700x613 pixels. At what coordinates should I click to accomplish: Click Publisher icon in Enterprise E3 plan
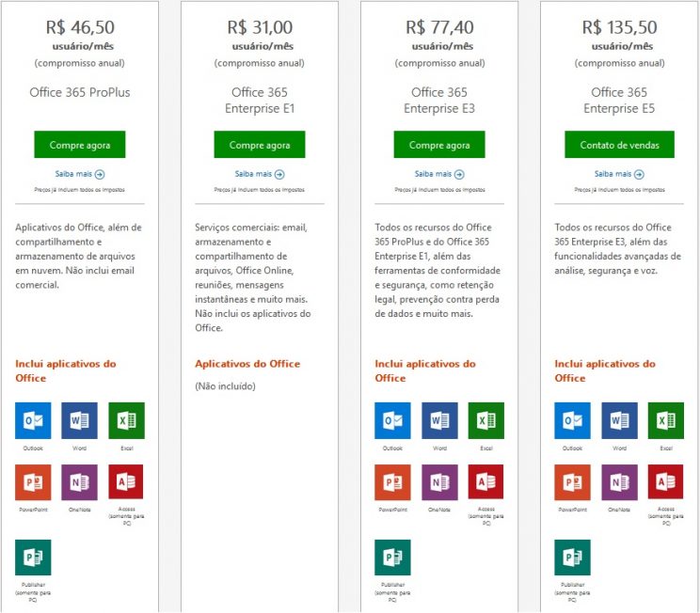pyautogui.click(x=392, y=558)
